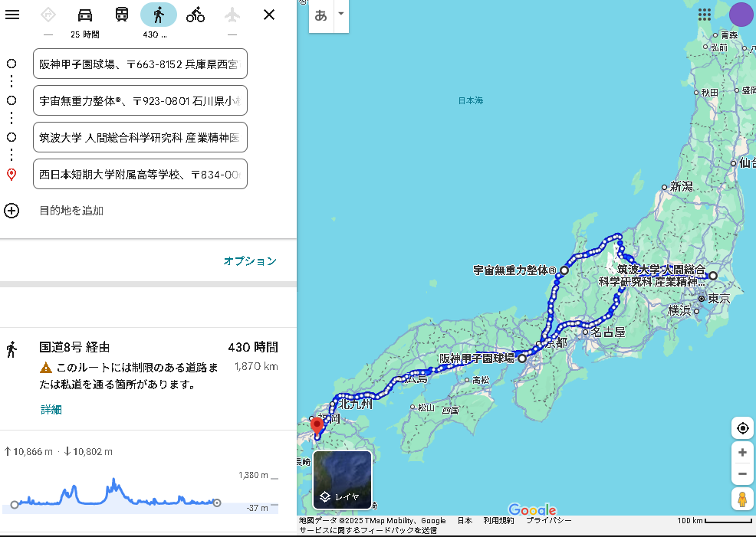
Task: Click the あ input method button
Action: [320, 15]
